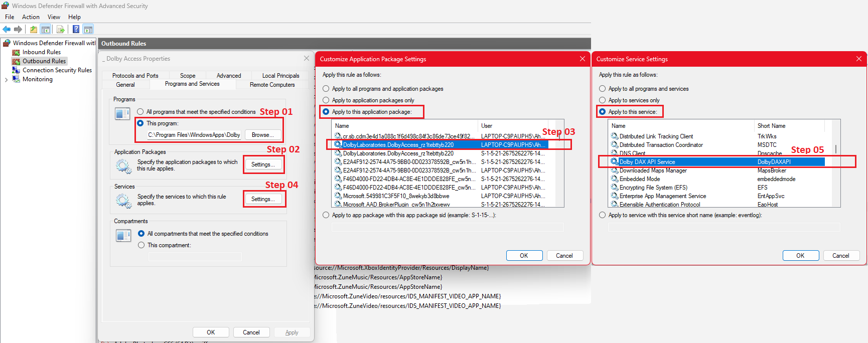
Task: Click icon of Enterprise App Management Service
Action: [x=615, y=196]
